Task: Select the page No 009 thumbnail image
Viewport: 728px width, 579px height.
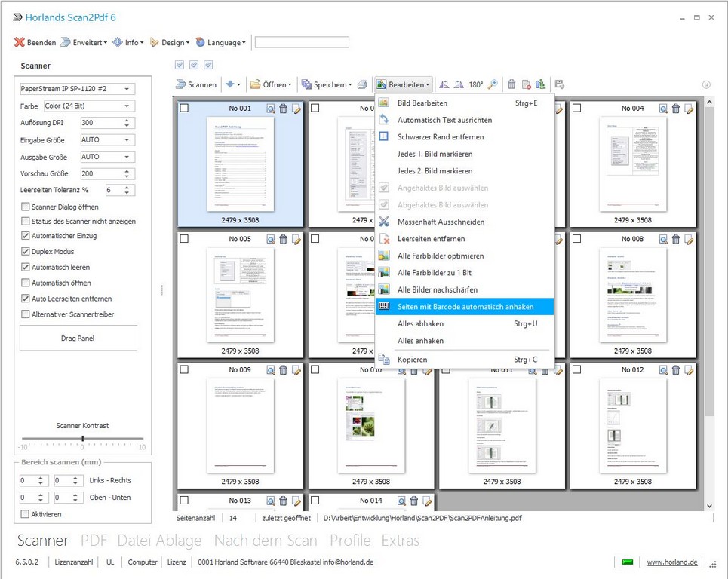Action: 240,426
